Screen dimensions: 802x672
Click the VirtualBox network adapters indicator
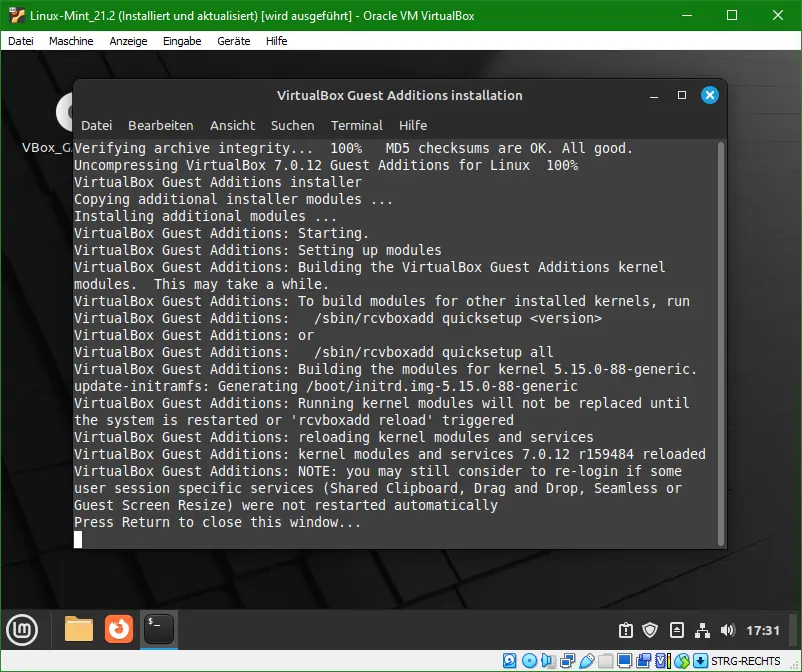click(567, 661)
